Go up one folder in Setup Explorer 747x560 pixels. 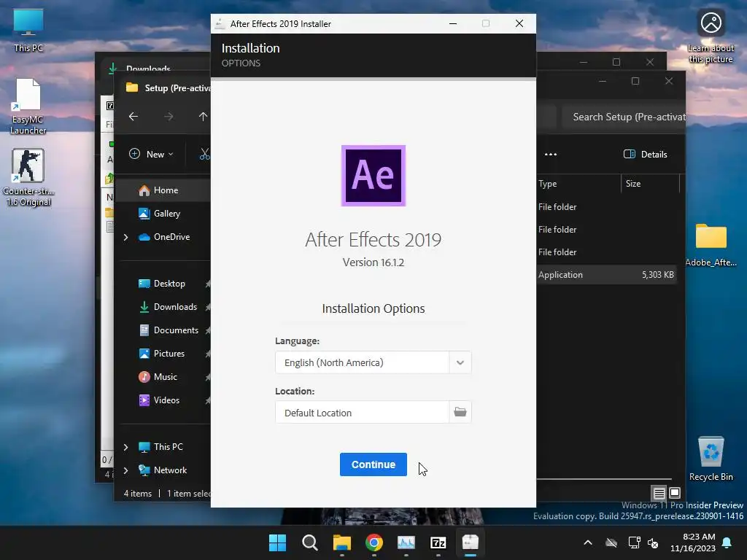pyautogui.click(x=203, y=116)
